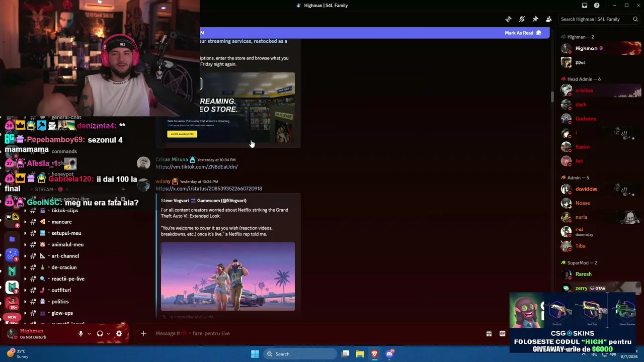Select member daviddw in member list

[x=601, y=189]
